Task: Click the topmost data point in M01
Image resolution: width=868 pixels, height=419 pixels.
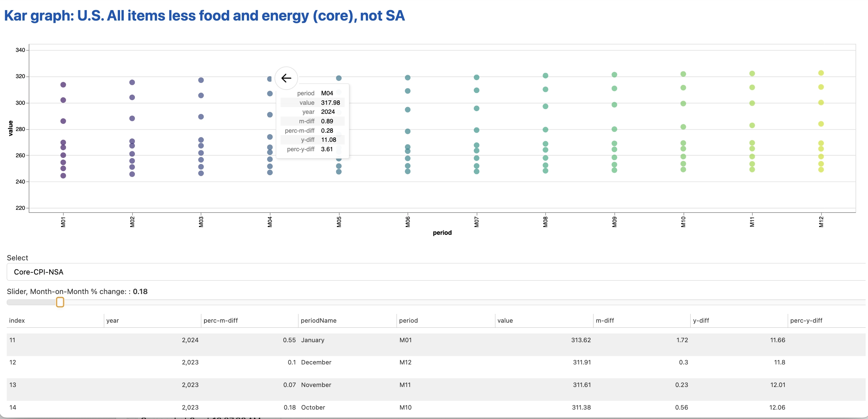Action: [x=63, y=85]
